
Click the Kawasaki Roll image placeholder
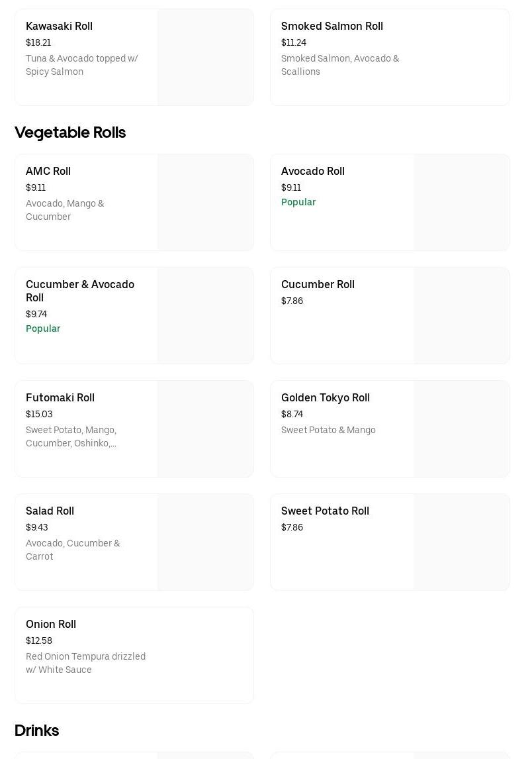coord(205,58)
